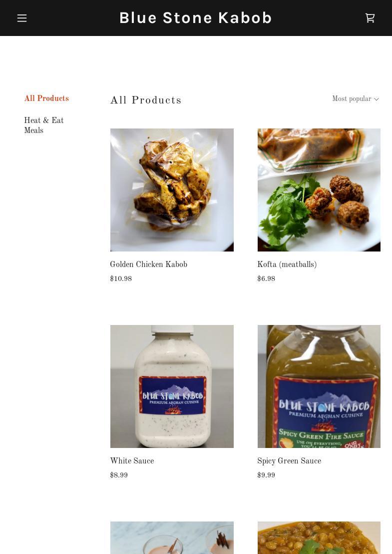This screenshot has height=554, width=392.
Task: Click the Spicy Green Sauce product name
Action: tap(289, 461)
